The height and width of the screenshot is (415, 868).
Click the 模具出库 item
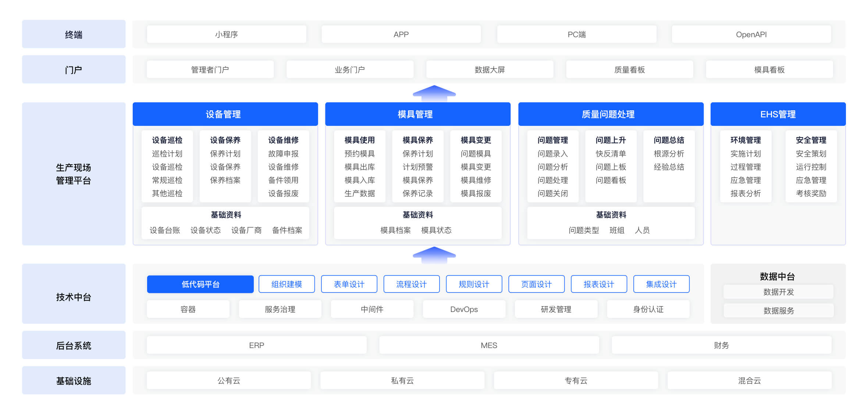click(360, 167)
